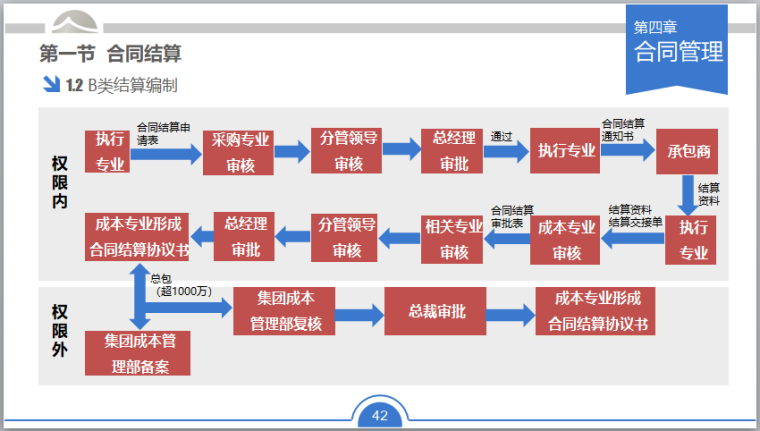Click the 集团成本管理部复核 box
Image resolution: width=760 pixels, height=431 pixels.
[x=283, y=311]
